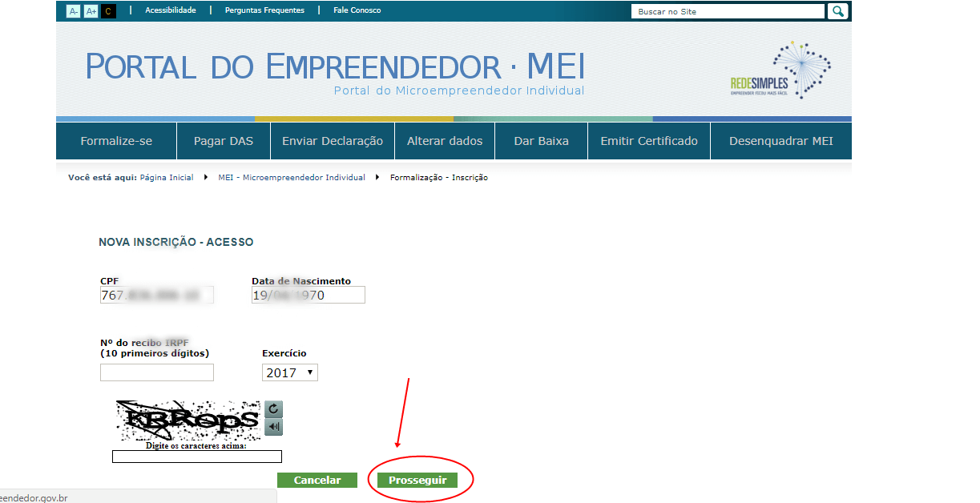Viewport: 980px width, 503px height.
Task: Open Perguntas Frequentes page
Action: pyautogui.click(x=264, y=10)
